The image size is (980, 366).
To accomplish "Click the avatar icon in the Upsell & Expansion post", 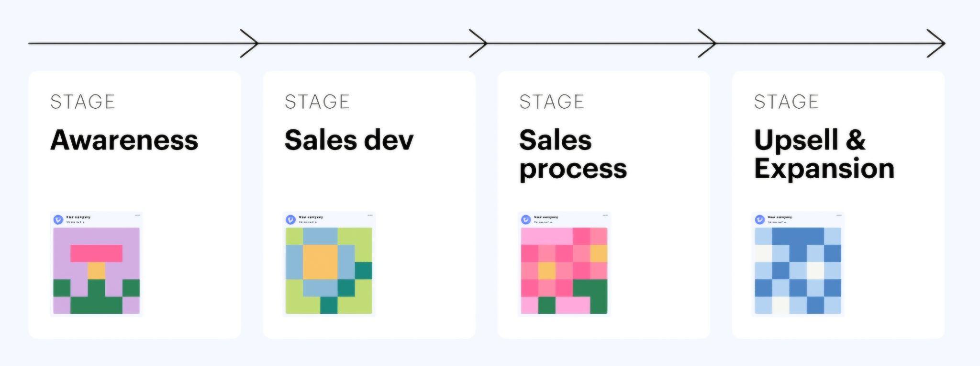I will click(x=760, y=220).
